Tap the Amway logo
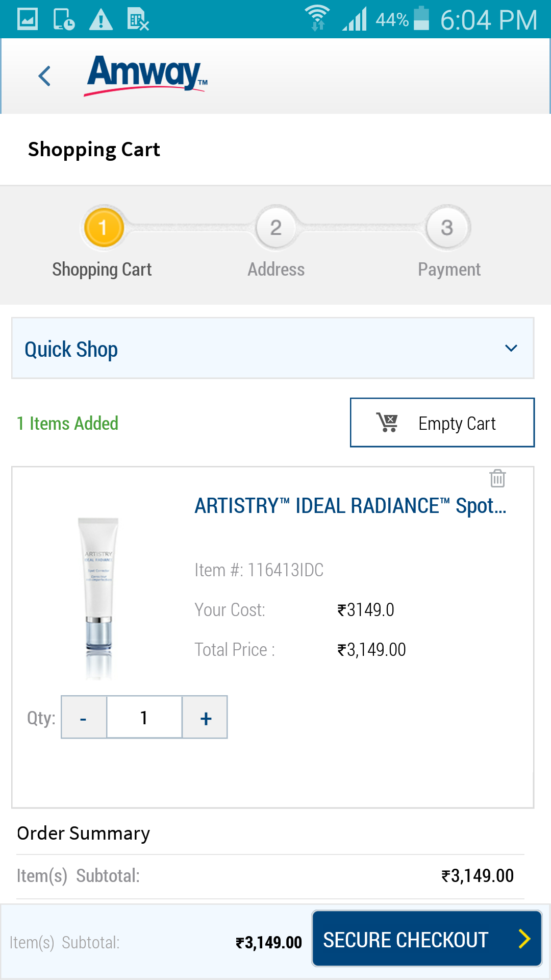 (x=146, y=76)
